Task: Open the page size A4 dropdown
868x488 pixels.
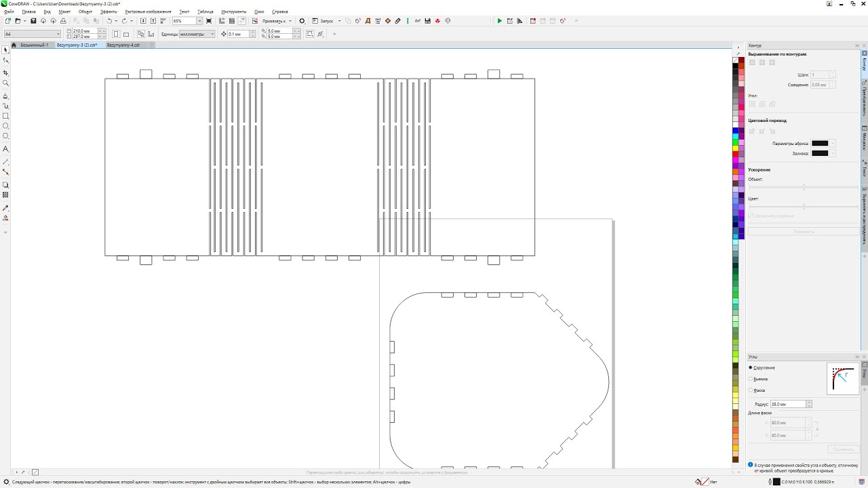Action: tap(32, 34)
